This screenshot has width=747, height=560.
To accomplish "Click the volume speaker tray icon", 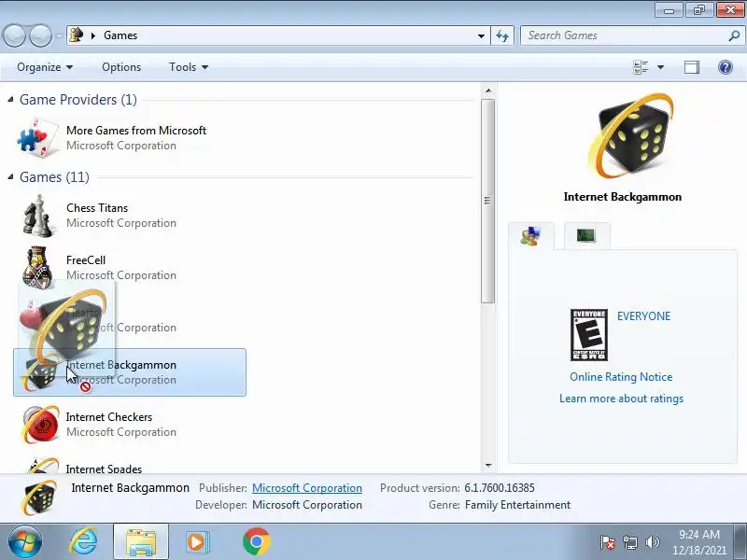I will point(652,542).
